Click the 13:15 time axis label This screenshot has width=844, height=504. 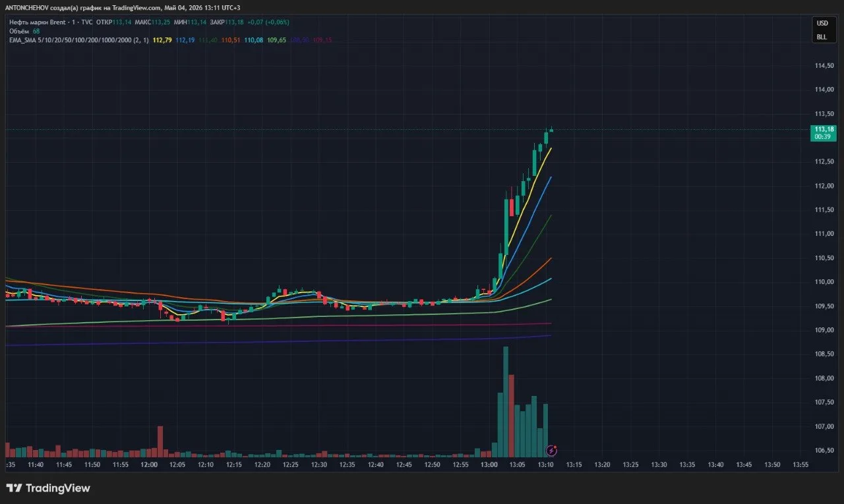point(574,465)
